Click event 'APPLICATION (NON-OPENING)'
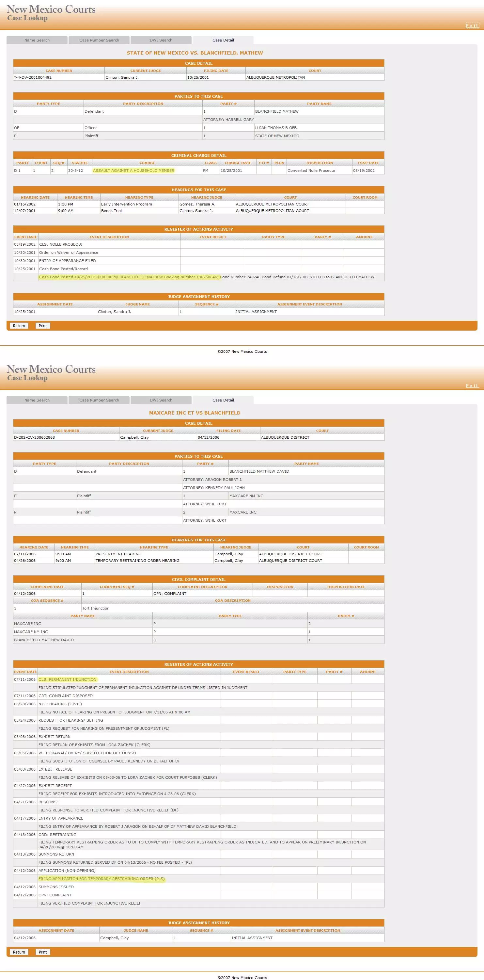Screen dimensions: 484x980 [x=67, y=871]
